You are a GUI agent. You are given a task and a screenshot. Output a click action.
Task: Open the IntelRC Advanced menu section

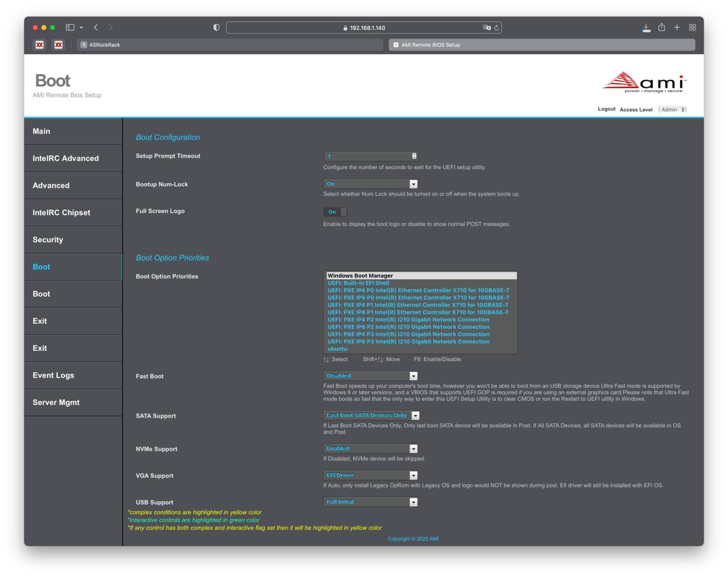pyautogui.click(x=73, y=159)
